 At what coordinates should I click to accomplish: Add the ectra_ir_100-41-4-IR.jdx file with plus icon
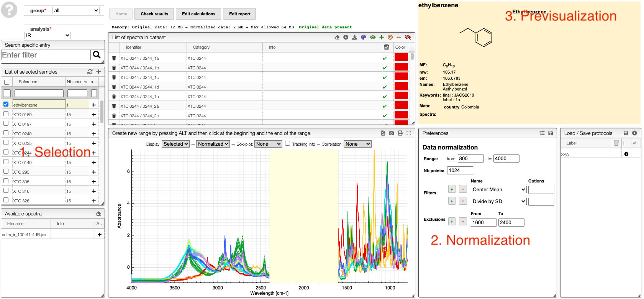(100, 234)
